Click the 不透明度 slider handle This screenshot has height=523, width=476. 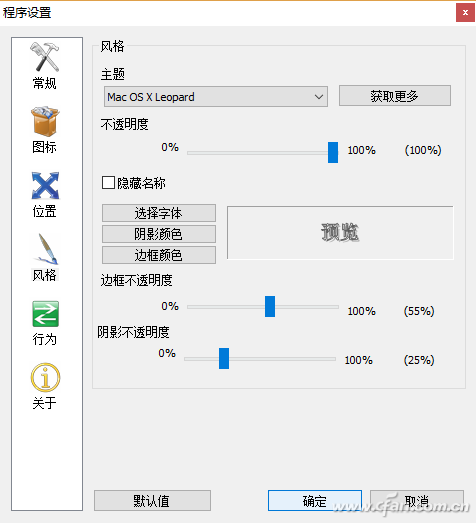333,152
